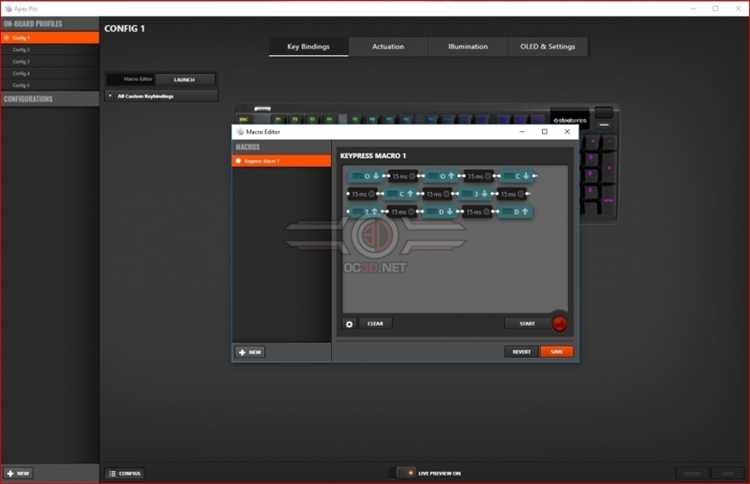750x484 pixels.
Task: Click LAUNCH button next to Macro Editor label
Action: [185, 79]
